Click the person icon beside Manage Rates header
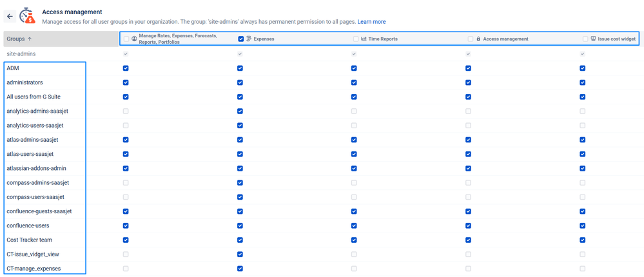The image size is (644, 277). tap(134, 39)
